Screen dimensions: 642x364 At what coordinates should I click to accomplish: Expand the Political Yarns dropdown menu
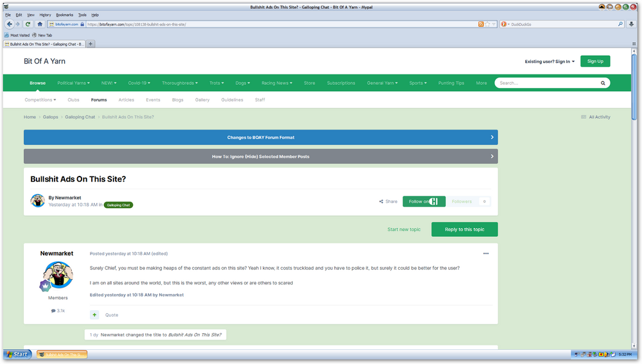pyautogui.click(x=73, y=83)
